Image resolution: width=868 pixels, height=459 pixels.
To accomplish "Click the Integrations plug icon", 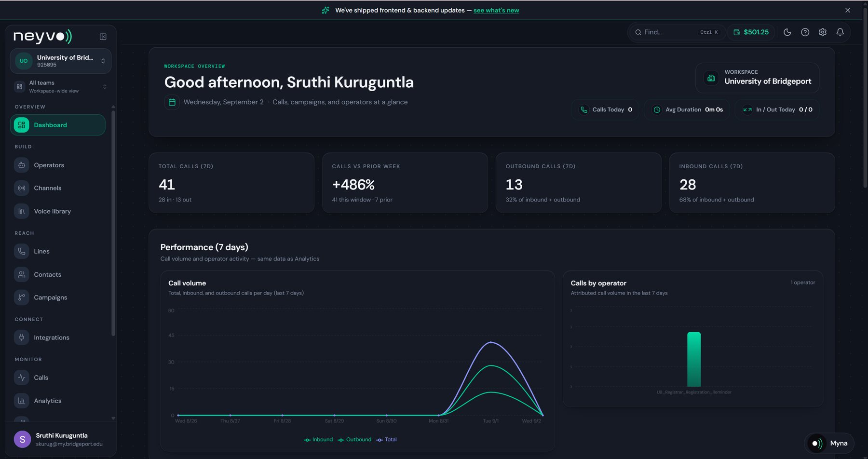I will pyautogui.click(x=21, y=337).
